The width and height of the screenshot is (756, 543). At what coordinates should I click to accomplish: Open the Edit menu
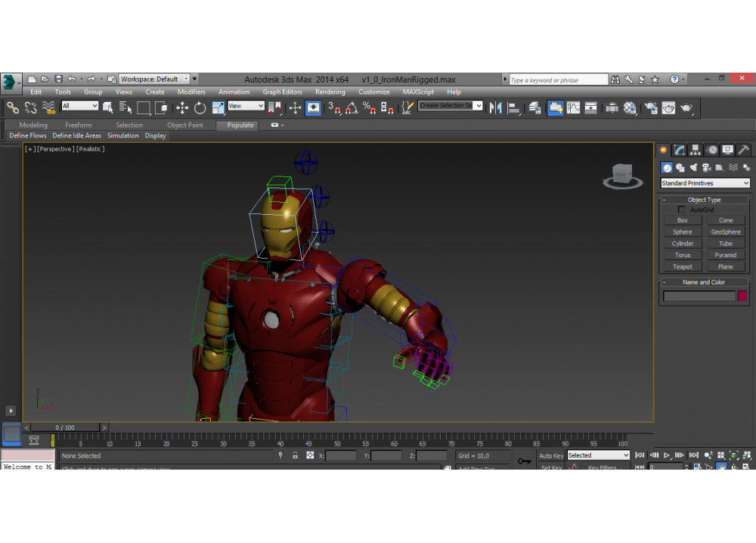point(36,92)
